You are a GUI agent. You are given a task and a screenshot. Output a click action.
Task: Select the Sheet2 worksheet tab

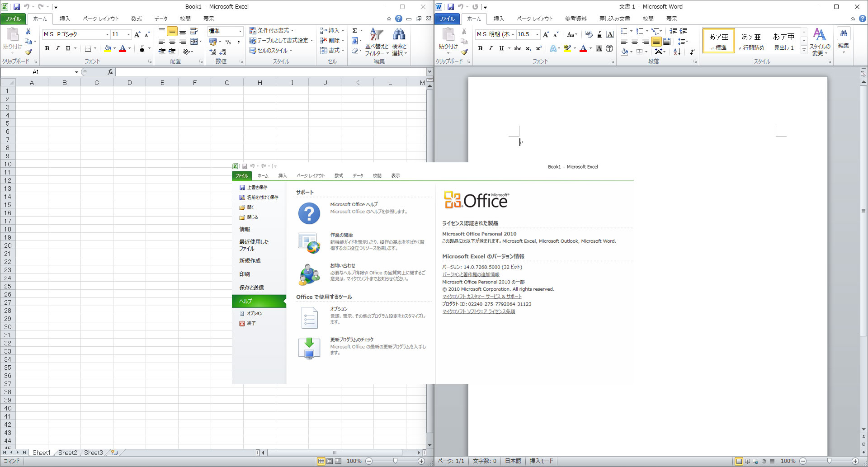68,453
